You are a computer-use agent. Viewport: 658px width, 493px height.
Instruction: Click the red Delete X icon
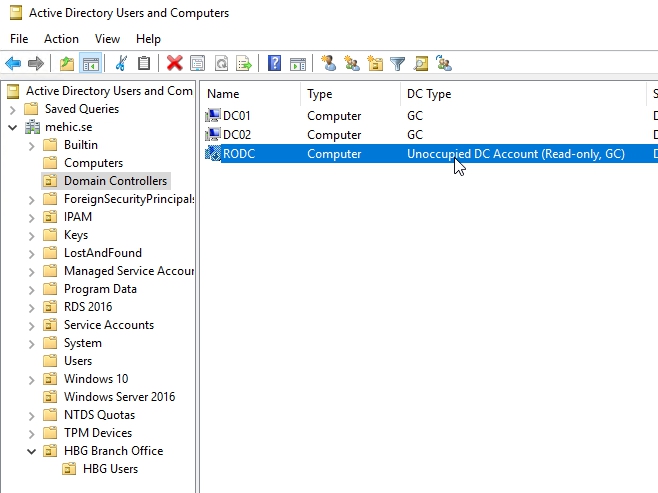tap(174, 64)
